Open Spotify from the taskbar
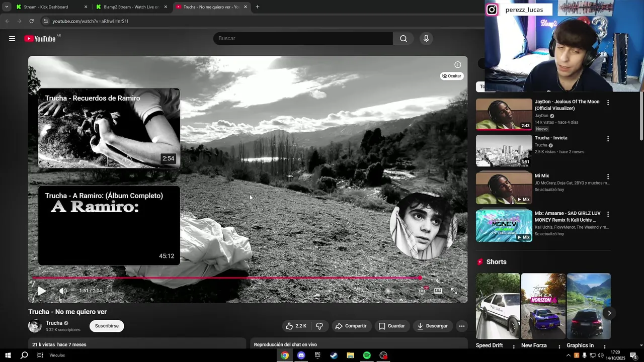The width and height of the screenshot is (644, 362). [x=367, y=355]
